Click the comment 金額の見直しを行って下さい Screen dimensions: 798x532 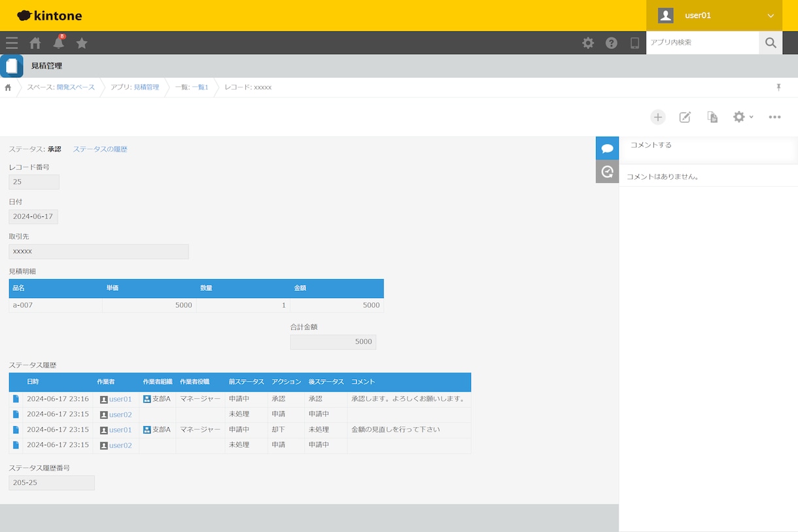[396, 430]
